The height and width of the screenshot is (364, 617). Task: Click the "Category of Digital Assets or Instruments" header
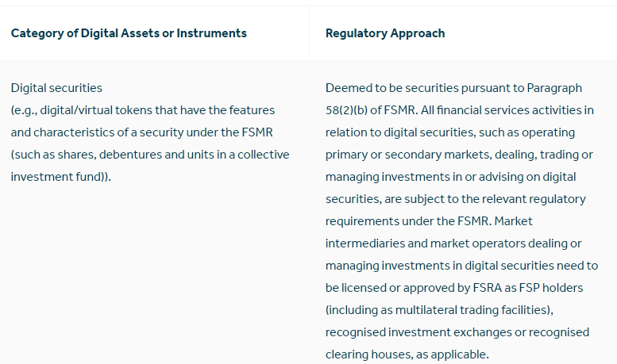129,33
